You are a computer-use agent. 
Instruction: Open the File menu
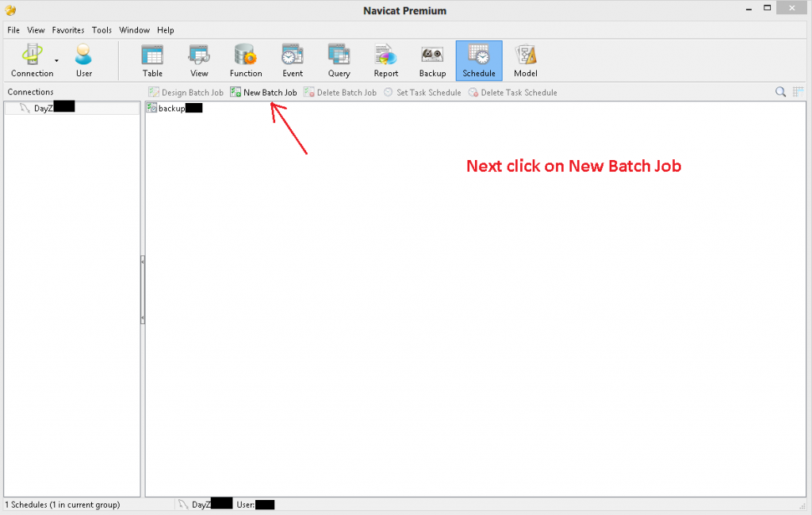point(13,30)
